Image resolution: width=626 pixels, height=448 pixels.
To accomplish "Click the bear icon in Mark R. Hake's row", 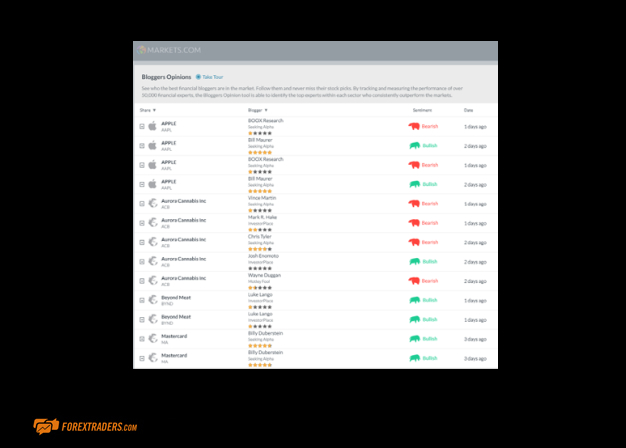I will [414, 223].
